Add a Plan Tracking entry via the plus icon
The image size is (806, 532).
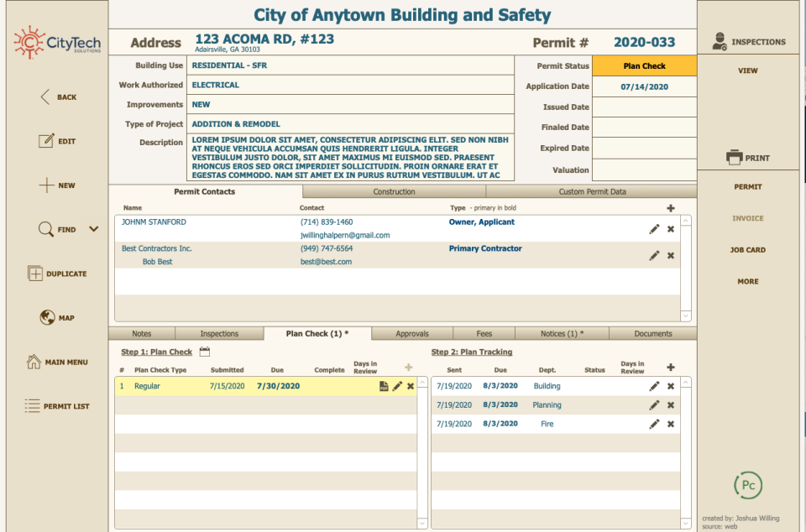(x=671, y=367)
